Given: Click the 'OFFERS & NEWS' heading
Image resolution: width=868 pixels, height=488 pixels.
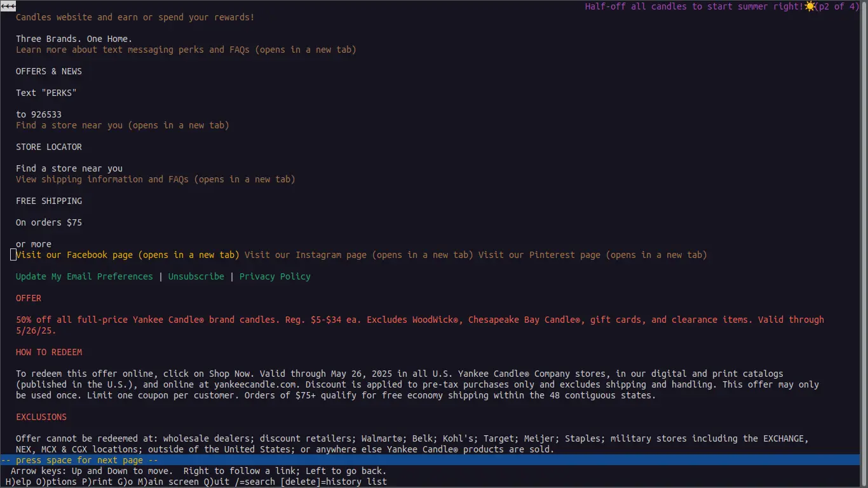Looking at the screenshot, I should (49, 71).
